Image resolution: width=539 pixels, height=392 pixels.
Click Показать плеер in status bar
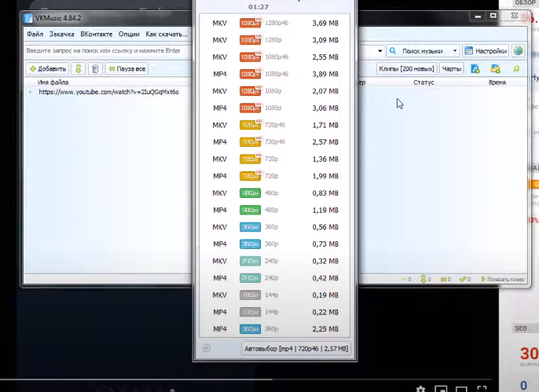pyautogui.click(x=503, y=280)
